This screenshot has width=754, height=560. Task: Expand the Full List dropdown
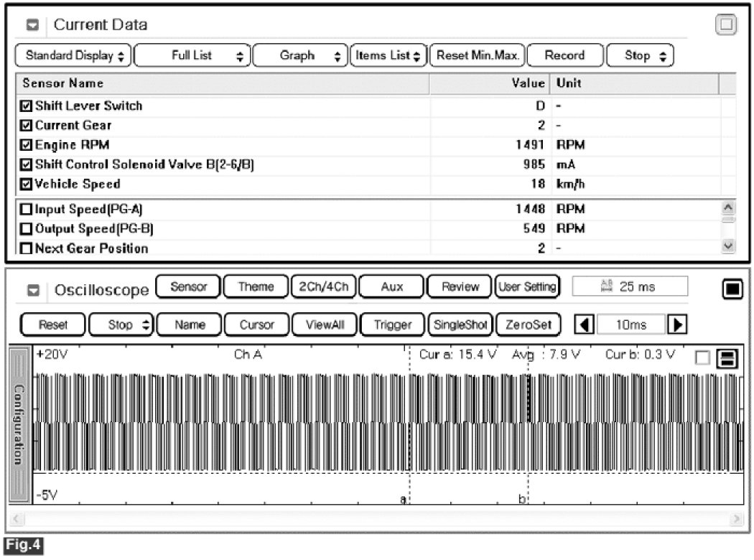(x=192, y=55)
